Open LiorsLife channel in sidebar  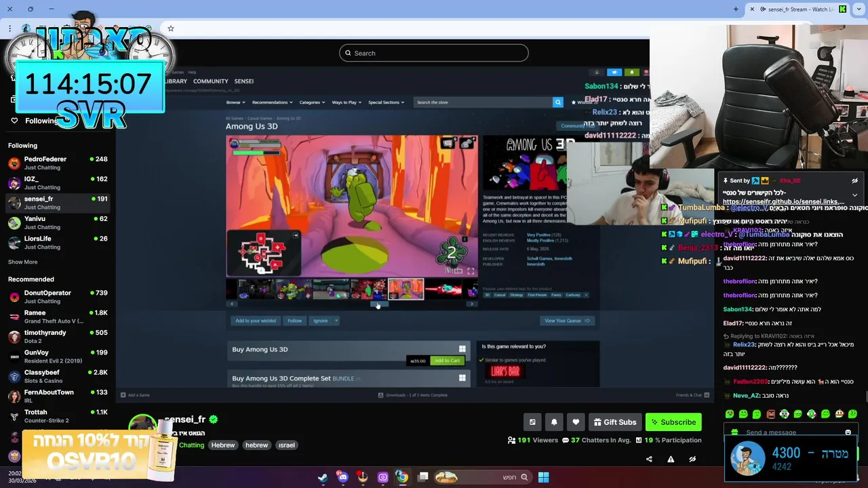tap(58, 243)
